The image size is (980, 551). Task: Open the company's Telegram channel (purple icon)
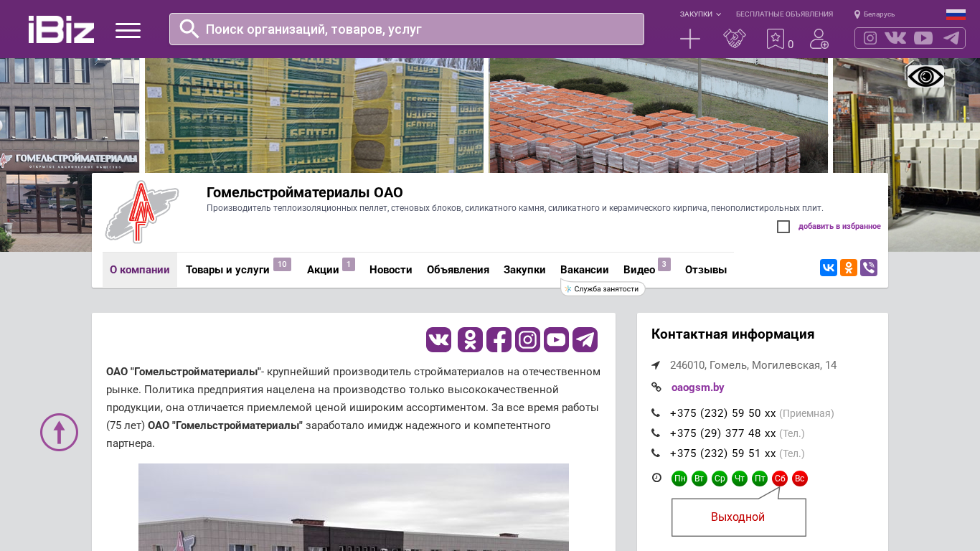pos(585,339)
